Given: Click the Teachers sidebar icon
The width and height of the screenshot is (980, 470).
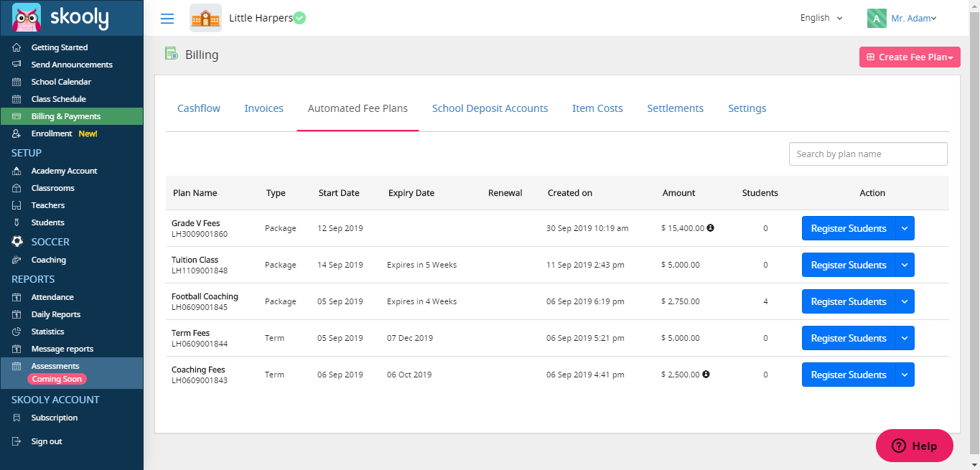Looking at the screenshot, I should [x=17, y=205].
